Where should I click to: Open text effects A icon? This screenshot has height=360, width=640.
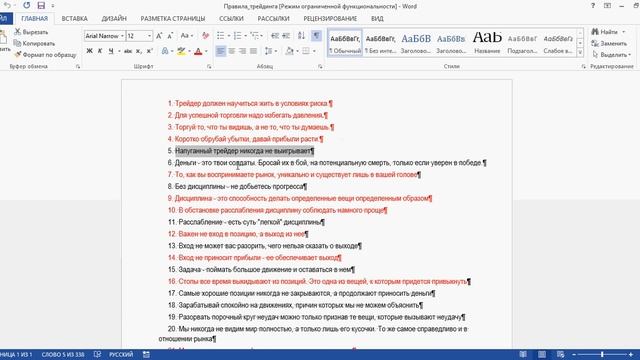pyautogui.click(x=165, y=51)
